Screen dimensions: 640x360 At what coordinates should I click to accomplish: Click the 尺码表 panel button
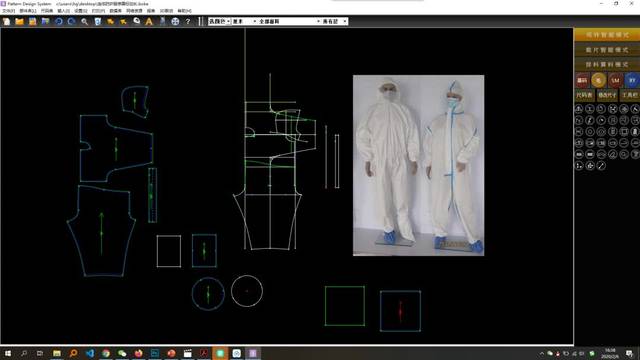pos(584,95)
